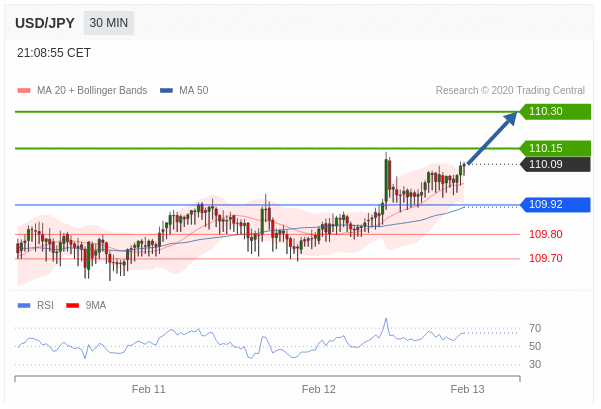Select the 110.30 resistance price tag
The height and width of the screenshot is (409, 601).
click(x=555, y=112)
